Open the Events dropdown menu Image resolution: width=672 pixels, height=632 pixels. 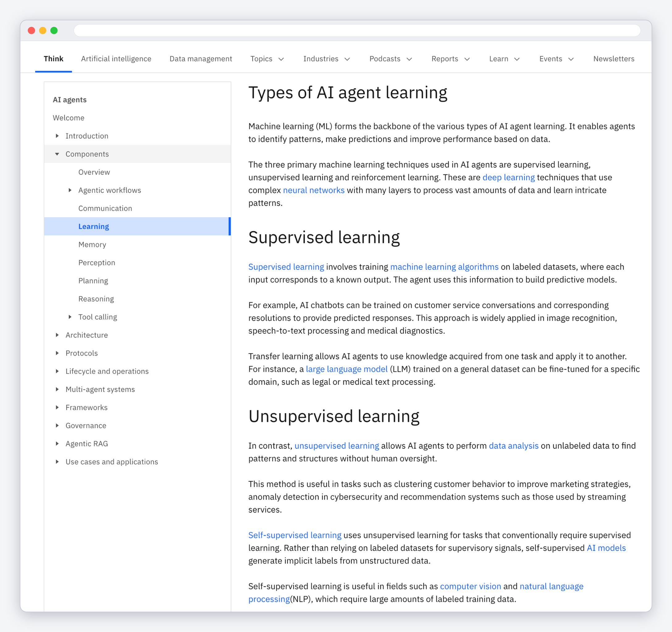pyautogui.click(x=556, y=59)
